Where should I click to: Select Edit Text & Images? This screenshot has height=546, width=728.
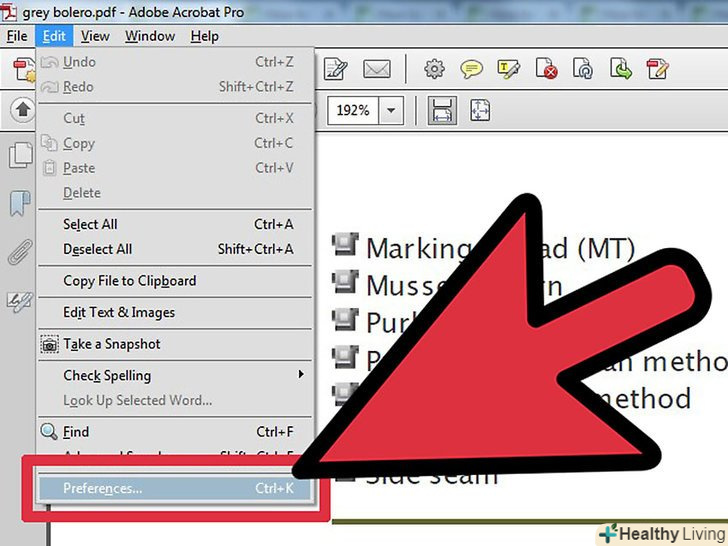point(175,312)
